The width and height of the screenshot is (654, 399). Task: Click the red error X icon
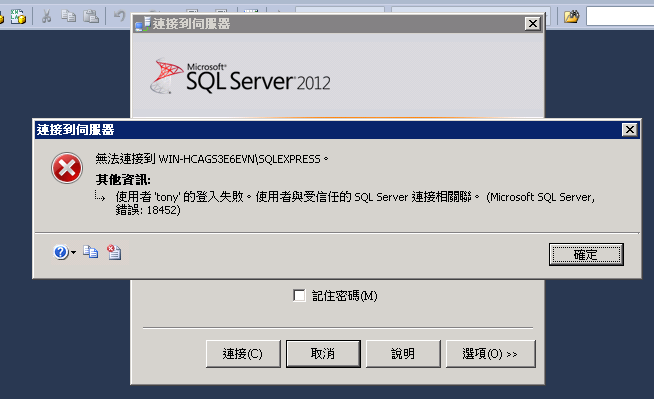67,168
